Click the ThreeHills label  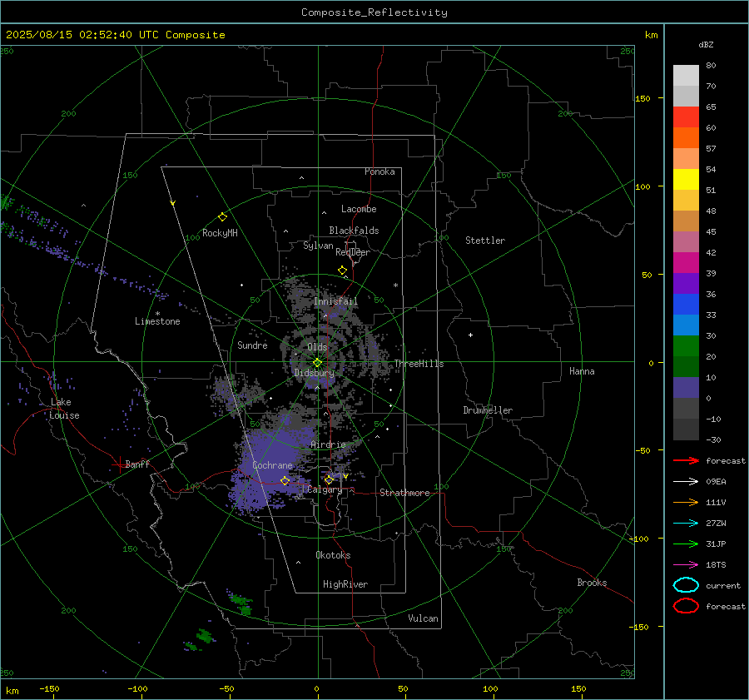[419, 364]
